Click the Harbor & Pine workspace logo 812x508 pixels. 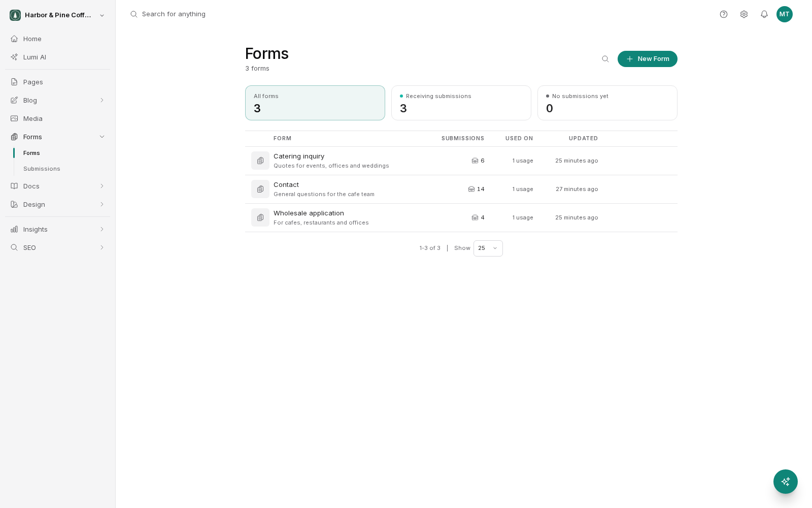click(15, 15)
